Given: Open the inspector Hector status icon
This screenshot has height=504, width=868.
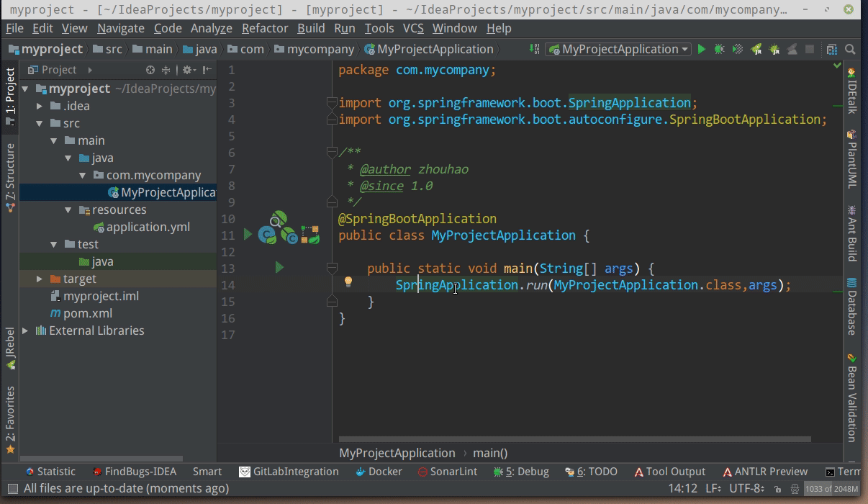Looking at the screenshot, I should point(795,489).
